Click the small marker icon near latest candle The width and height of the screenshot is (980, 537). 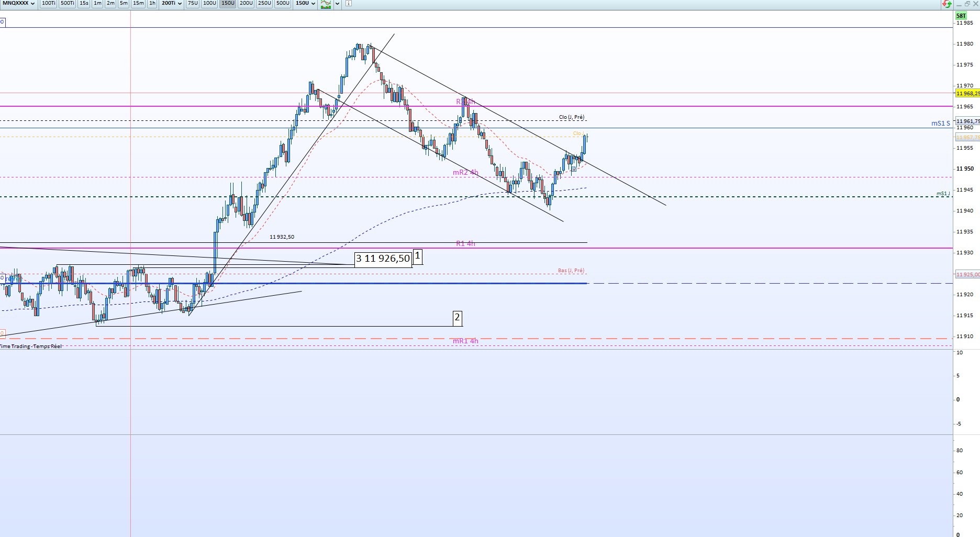point(574,169)
